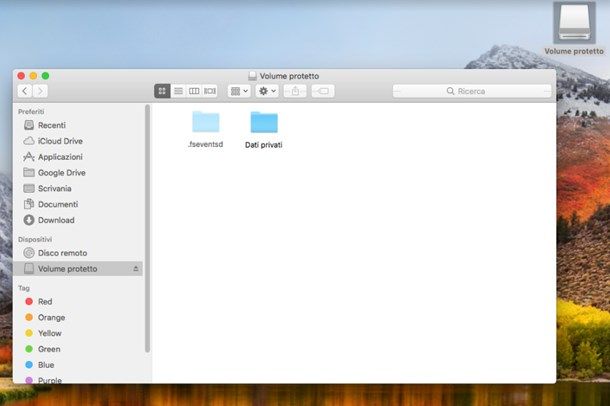610x406 pixels.
Task: Click the Preferiti section header
Action: [31, 112]
